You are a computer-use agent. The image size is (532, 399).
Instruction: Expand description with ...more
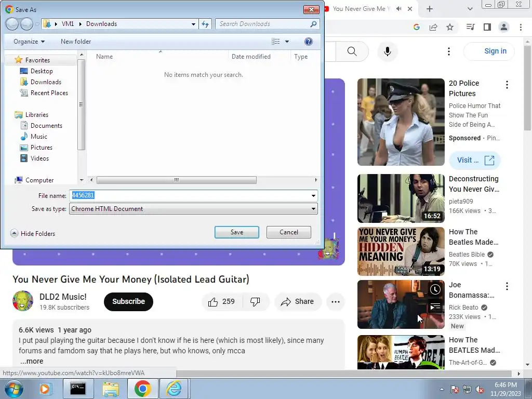(32, 361)
